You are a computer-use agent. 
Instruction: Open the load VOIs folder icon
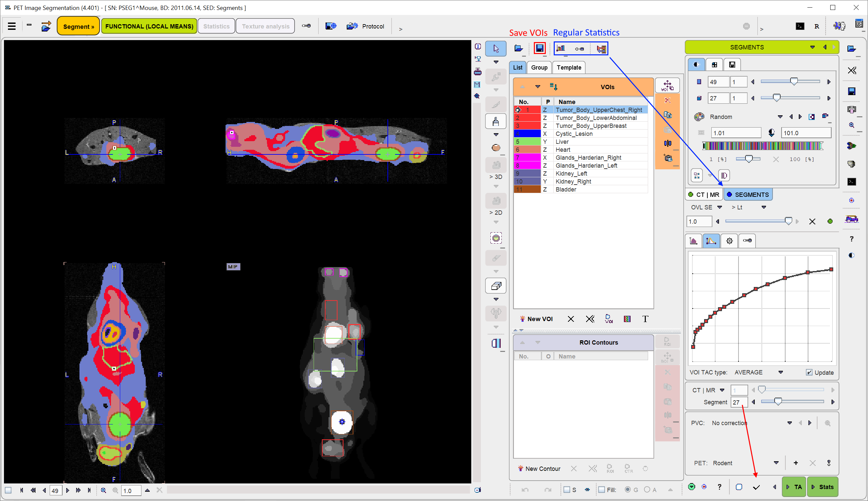[x=519, y=48]
